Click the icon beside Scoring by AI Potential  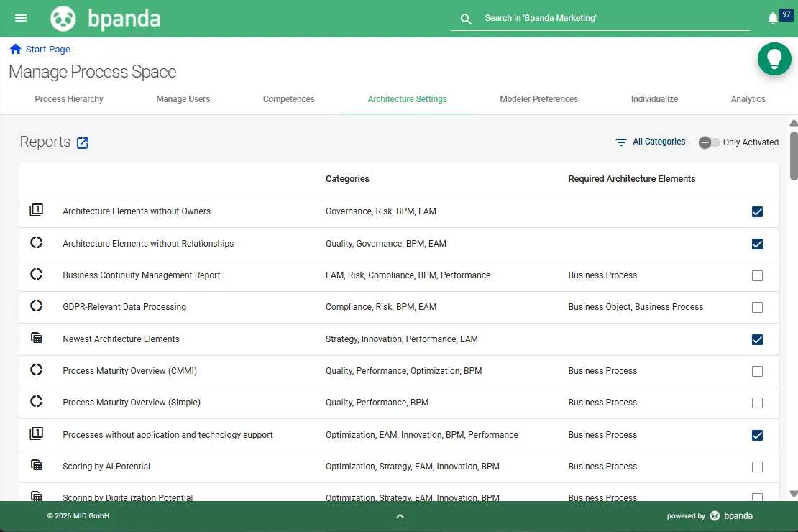point(37,464)
